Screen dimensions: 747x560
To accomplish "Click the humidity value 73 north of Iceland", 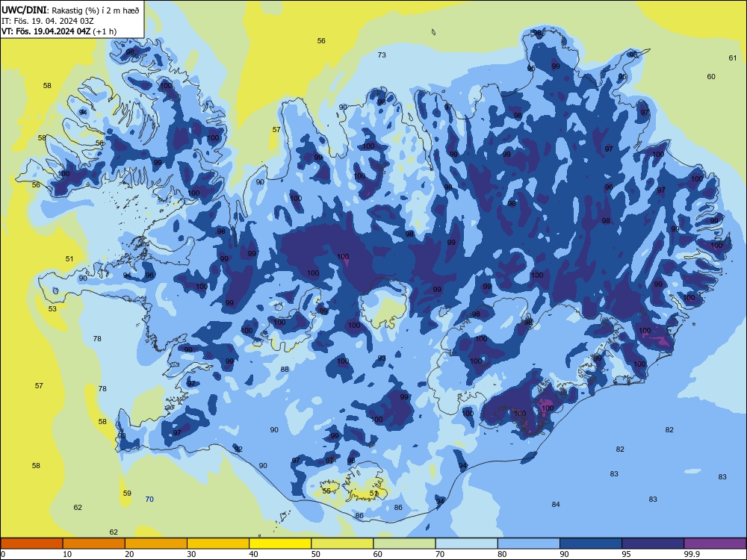I will tap(382, 55).
